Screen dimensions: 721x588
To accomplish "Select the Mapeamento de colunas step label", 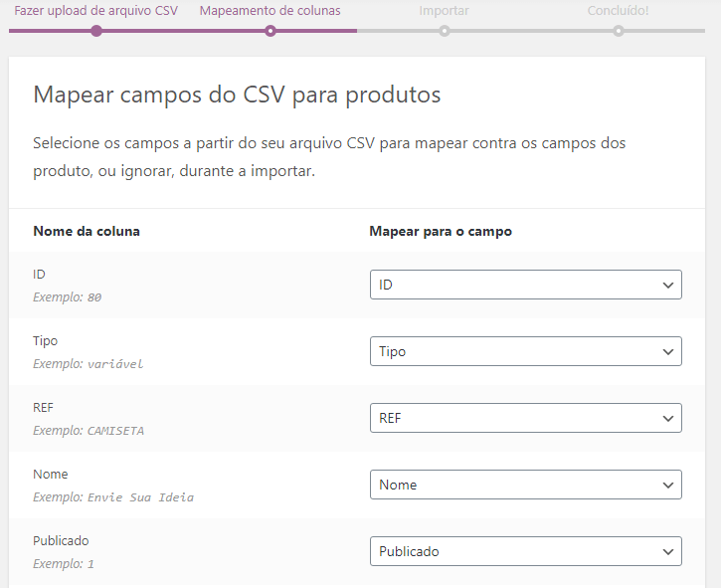I will coord(270,11).
